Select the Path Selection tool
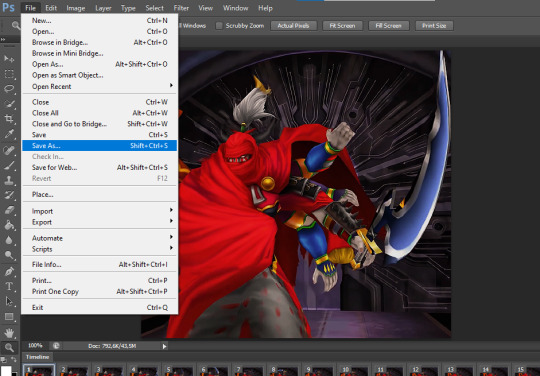The image size is (540, 376). pyautogui.click(x=9, y=302)
